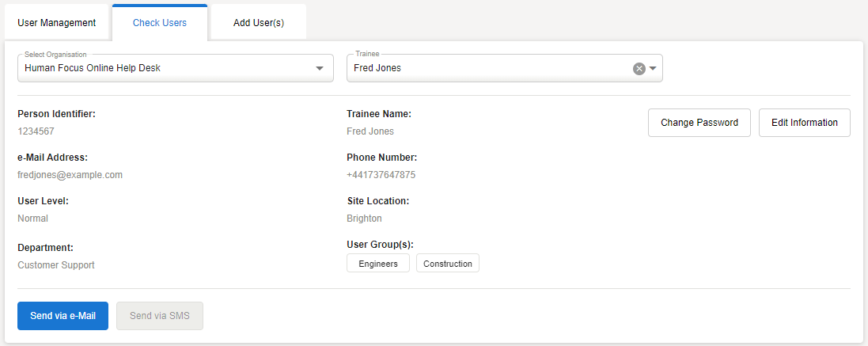Select the Engineers user group chip
The height and width of the screenshot is (346, 868).
click(378, 264)
